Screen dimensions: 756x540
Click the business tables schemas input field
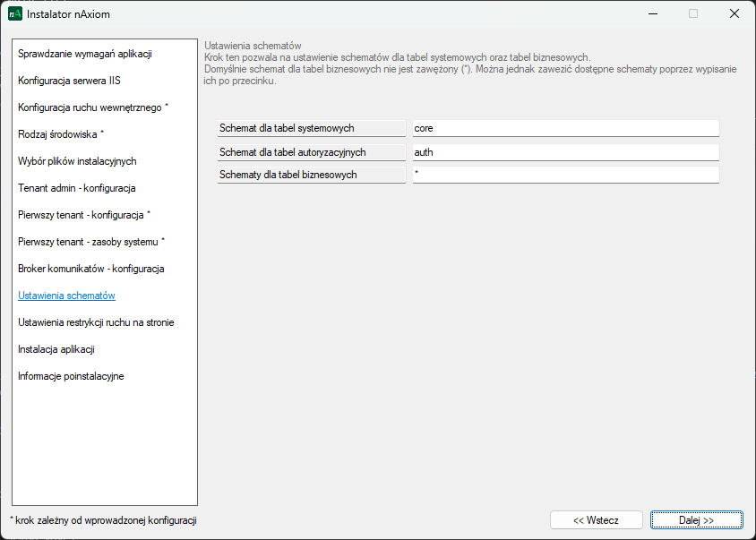pos(565,175)
